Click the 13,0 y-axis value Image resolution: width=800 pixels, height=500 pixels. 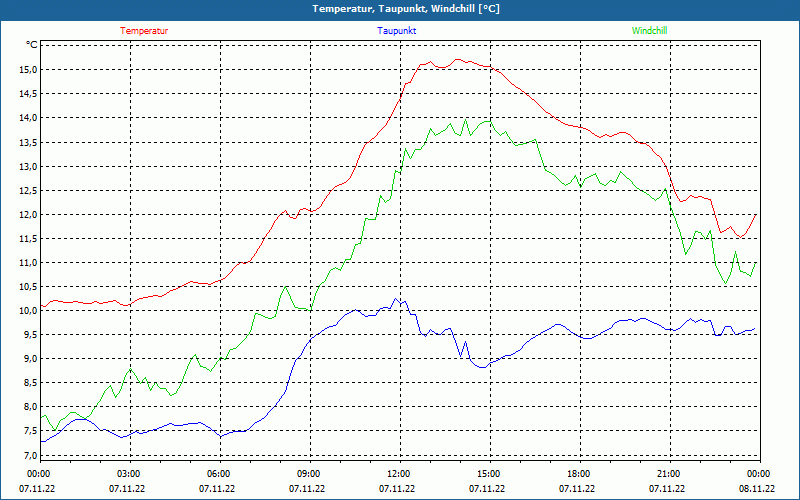(28, 166)
